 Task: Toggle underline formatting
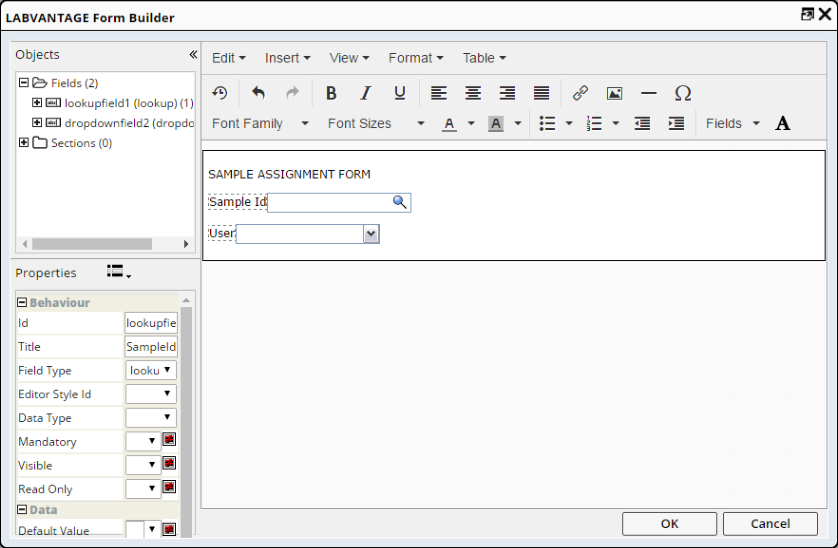pos(400,93)
